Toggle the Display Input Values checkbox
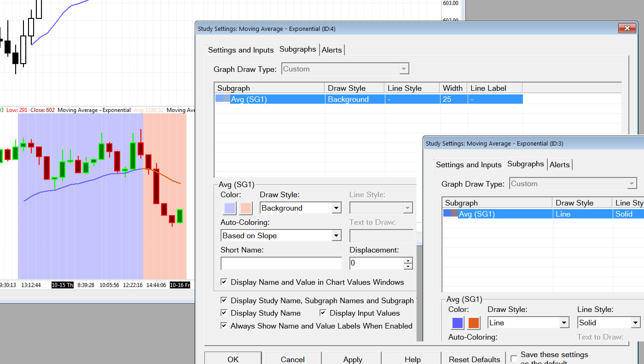The height and width of the screenshot is (364, 644). pos(323,313)
